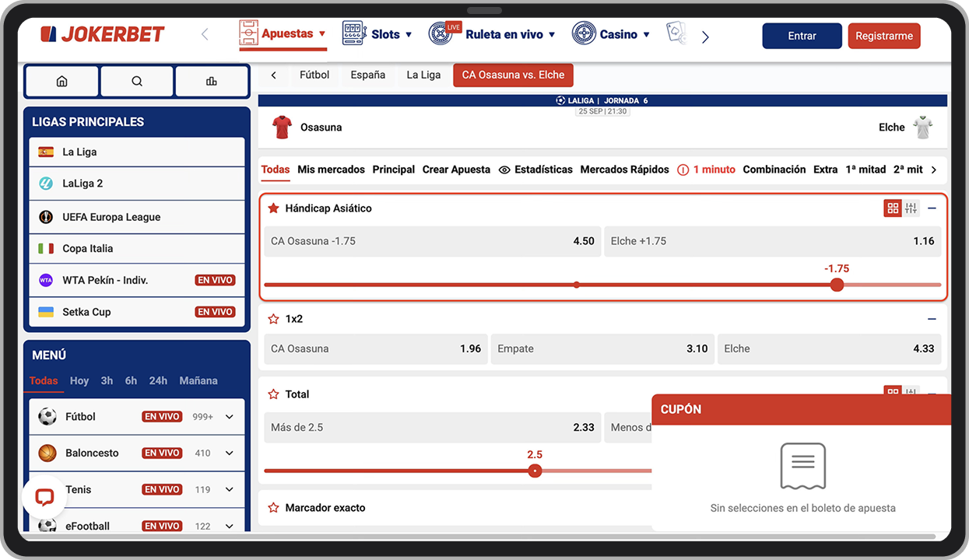Viewport: 969px width, 560px height.
Task: Open the Apuestas dropdown menu
Action: click(x=283, y=34)
